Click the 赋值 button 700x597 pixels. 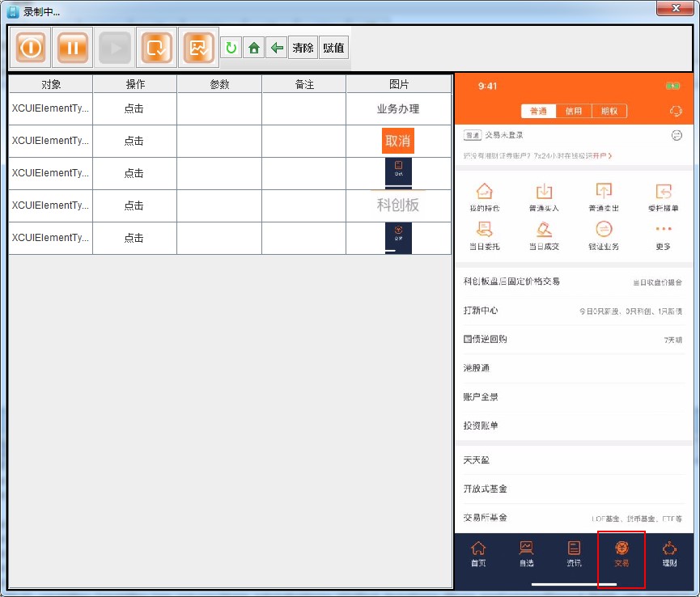pos(333,49)
